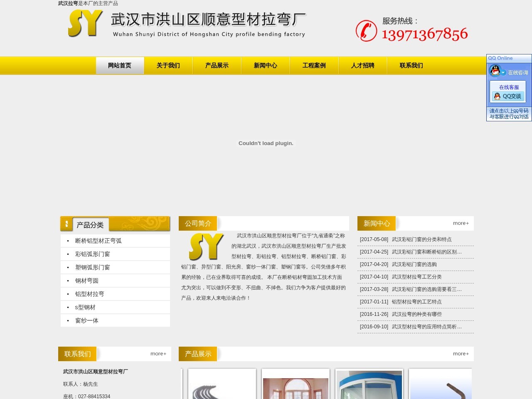The width and height of the screenshot is (532, 399).
Task: Click more+ in the 联系我们 panel
Action: [158, 354]
